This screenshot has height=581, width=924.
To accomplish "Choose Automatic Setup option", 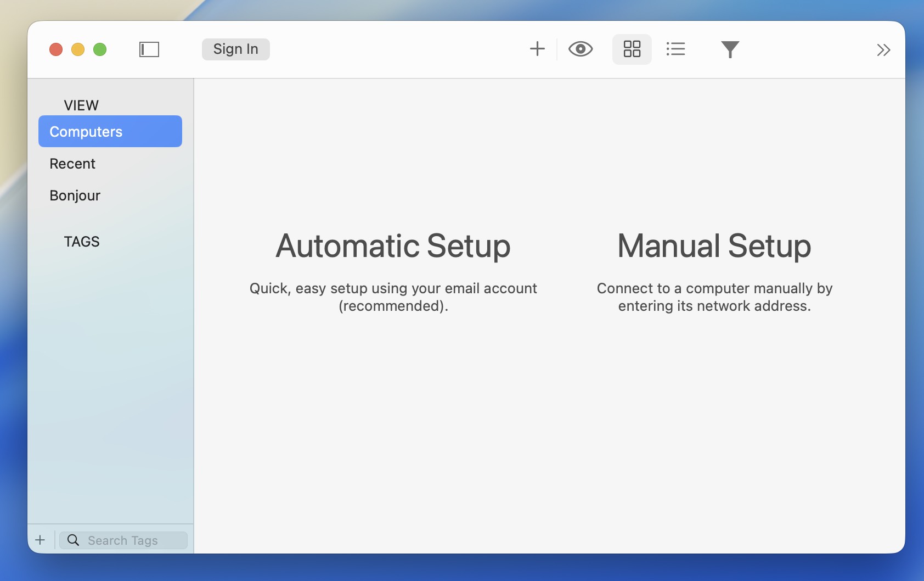I will click(x=393, y=245).
